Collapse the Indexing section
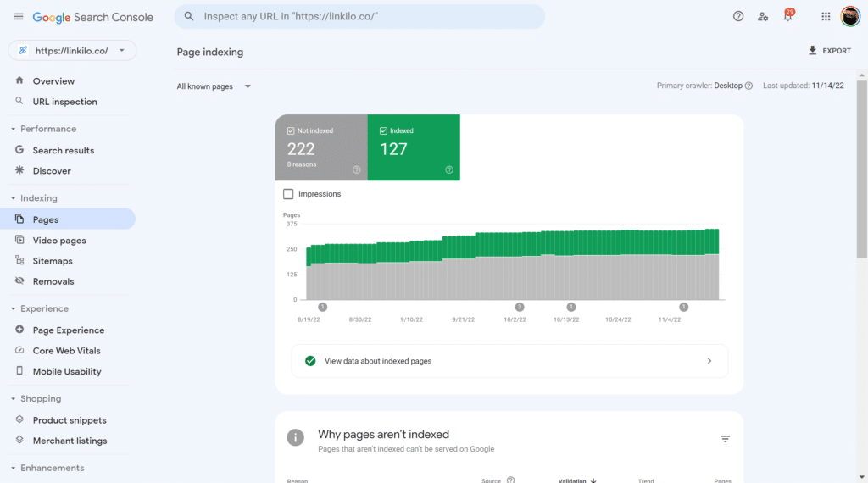Image resolution: width=868 pixels, height=483 pixels. [x=14, y=198]
